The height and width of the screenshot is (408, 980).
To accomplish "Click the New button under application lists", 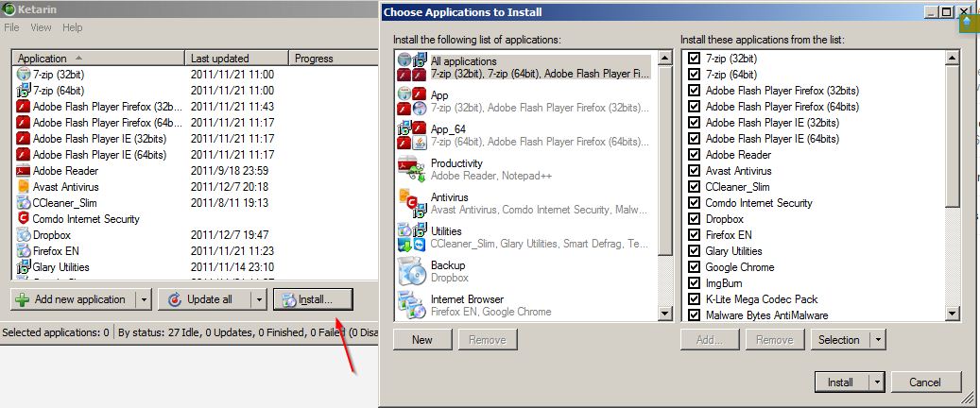I will point(422,340).
